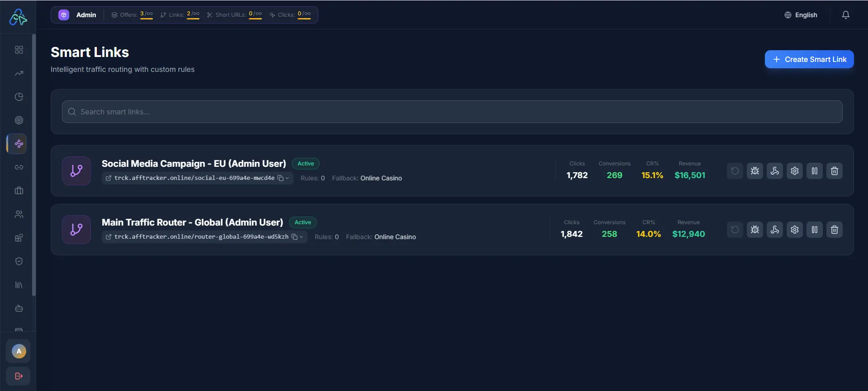Click the Active badge on Social Media Campaign
868x391 pixels.
pos(306,164)
